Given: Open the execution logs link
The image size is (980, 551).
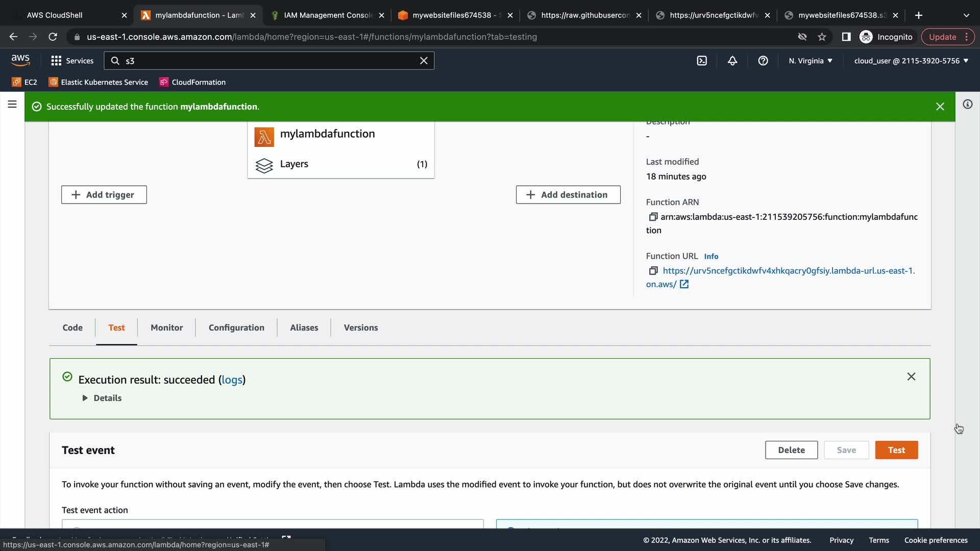Looking at the screenshot, I should pyautogui.click(x=232, y=380).
